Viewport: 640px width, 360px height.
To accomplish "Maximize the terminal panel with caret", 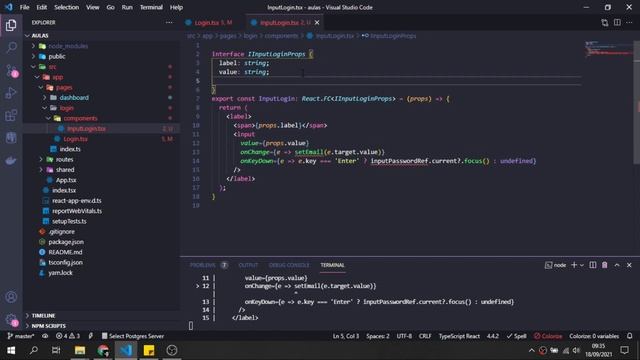I will [617, 265].
